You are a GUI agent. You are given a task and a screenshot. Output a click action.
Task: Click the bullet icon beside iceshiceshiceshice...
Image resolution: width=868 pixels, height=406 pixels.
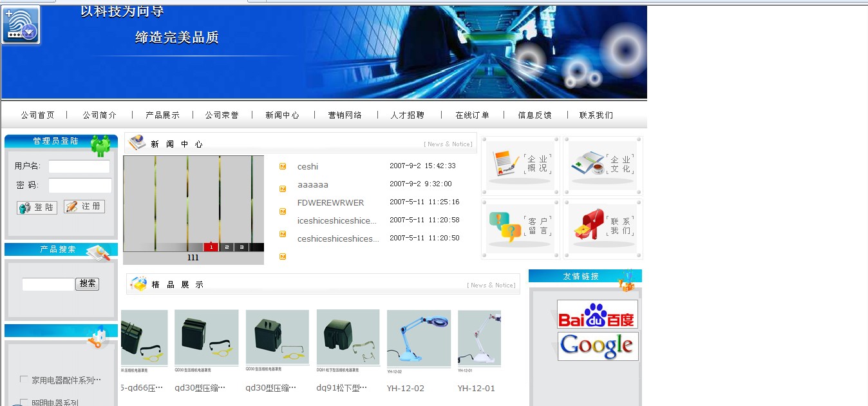(x=283, y=234)
